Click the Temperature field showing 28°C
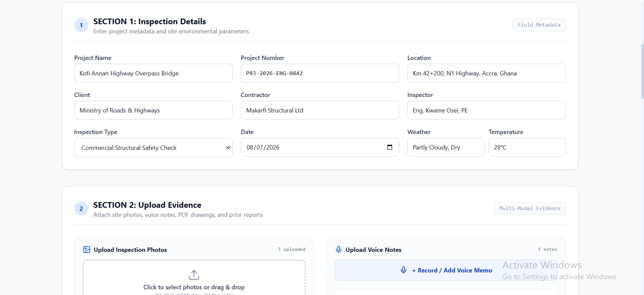The image size is (644, 295). 527,147
